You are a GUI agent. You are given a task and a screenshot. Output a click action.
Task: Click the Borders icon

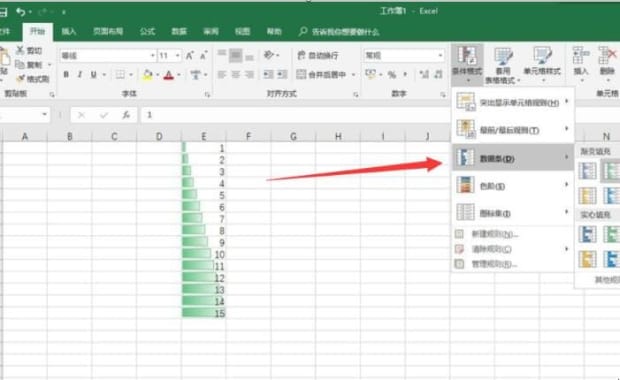point(120,74)
